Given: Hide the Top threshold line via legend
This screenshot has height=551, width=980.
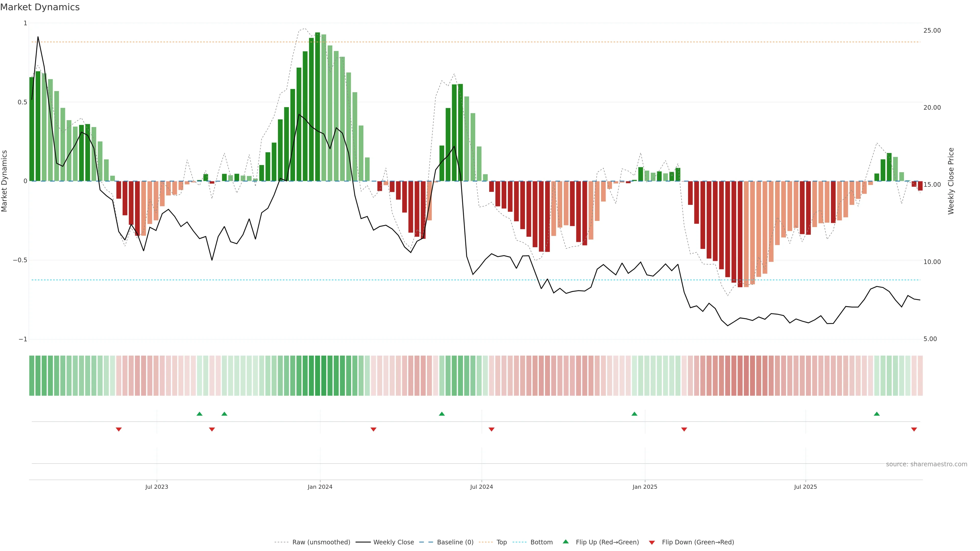Looking at the screenshot, I should pyautogui.click(x=501, y=542).
